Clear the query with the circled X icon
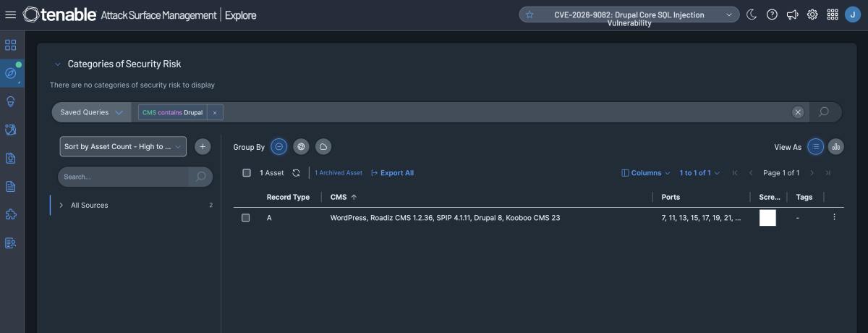Image resolution: width=868 pixels, height=333 pixels. click(798, 112)
